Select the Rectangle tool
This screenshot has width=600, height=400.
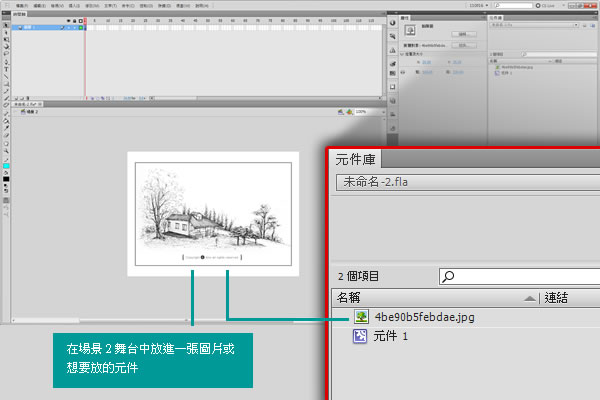pos(6,84)
